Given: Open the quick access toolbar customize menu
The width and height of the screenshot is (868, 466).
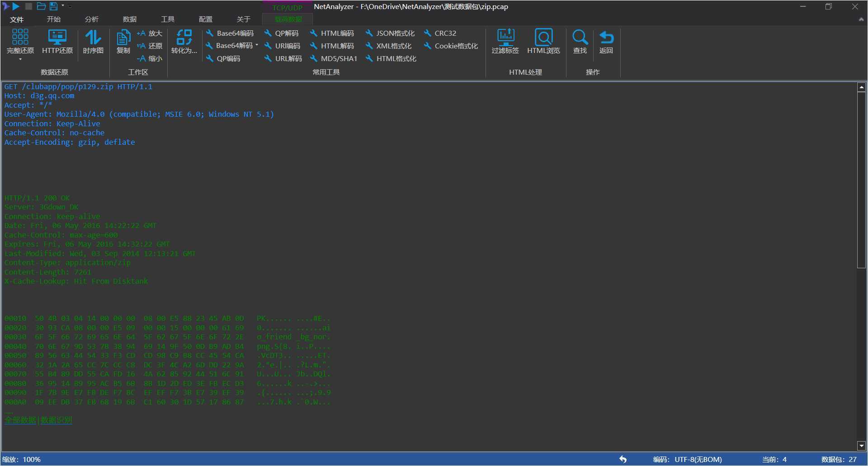Looking at the screenshot, I should 70,6.
